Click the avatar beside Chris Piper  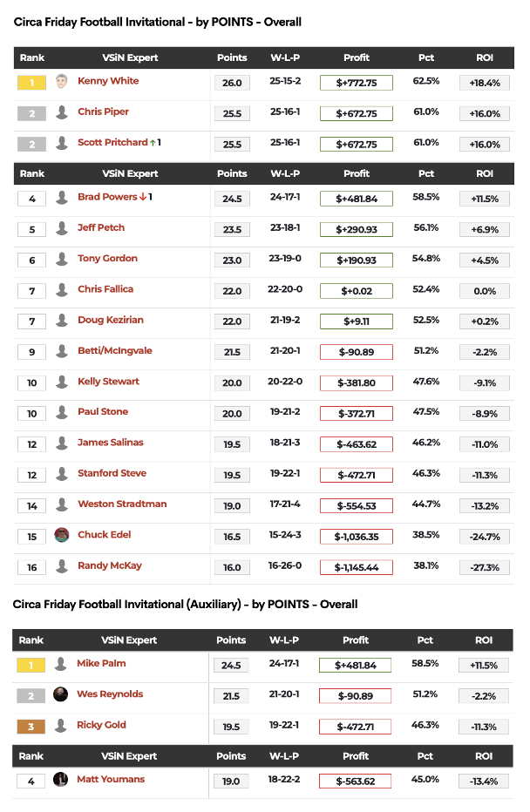[x=61, y=112]
